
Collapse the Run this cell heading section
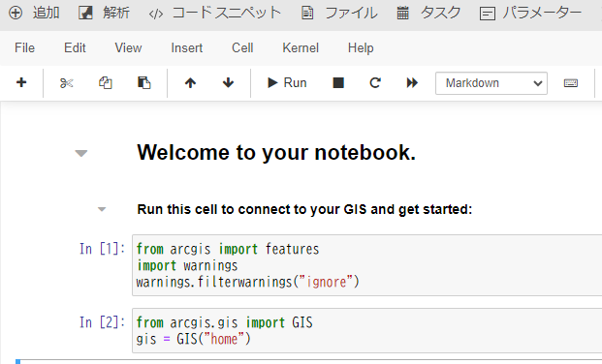pos(102,209)
